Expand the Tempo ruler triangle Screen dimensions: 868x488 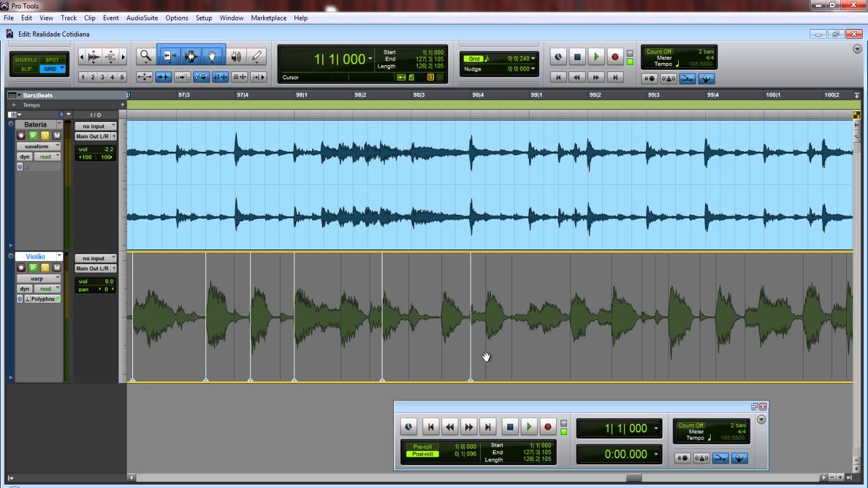coord(14,105)
